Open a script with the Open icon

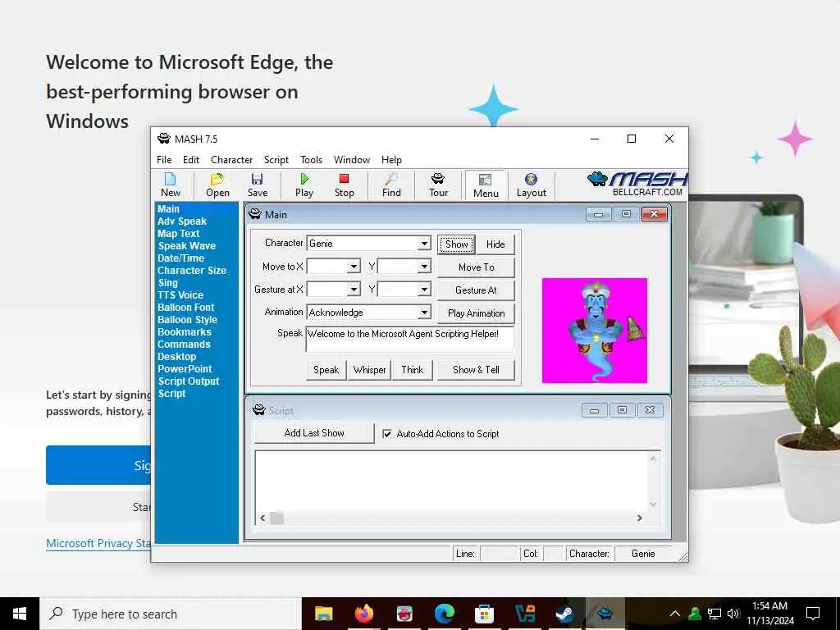click(x=217, y=185)
